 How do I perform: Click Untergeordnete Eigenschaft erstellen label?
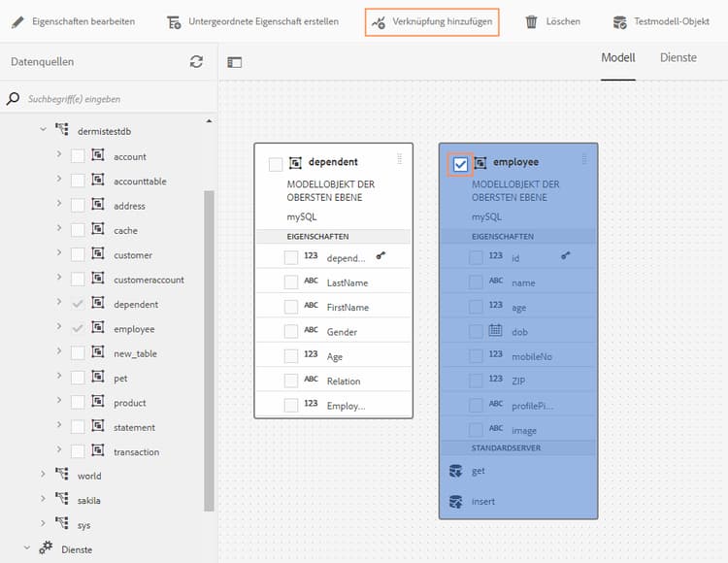(263, 21)
